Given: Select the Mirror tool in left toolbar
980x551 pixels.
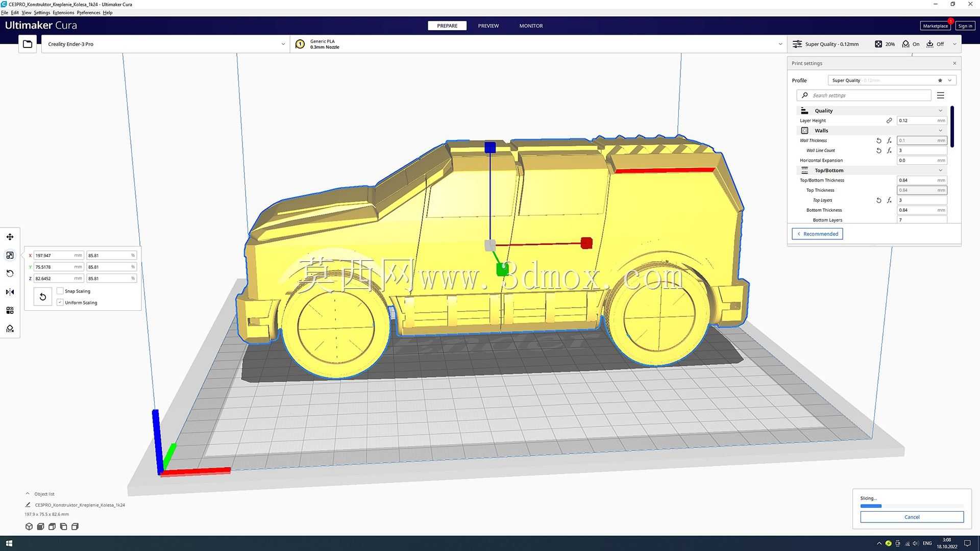Looking at the screenshot, I should pos(10,292).
